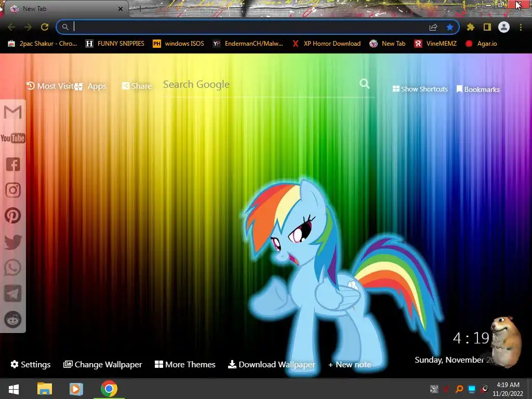Viewport: 532px width, 399px height.
Task: Click the hamster character image
Action: pos(507,342)
